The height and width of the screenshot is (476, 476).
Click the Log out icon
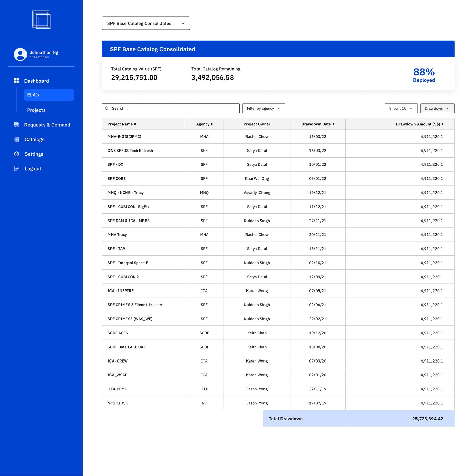click(16, 169)
